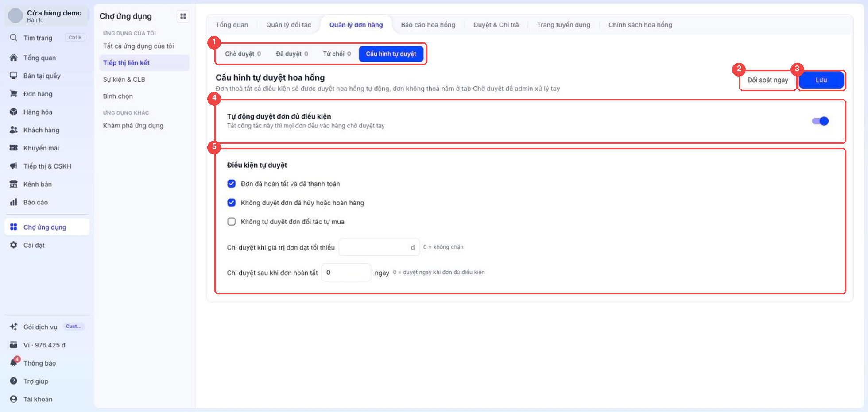Image resolution: width=868 pixels, height=412 pixels.
Task: Click the Ví wallet icon
Action: pyautogui.click(x=14, y=345)
